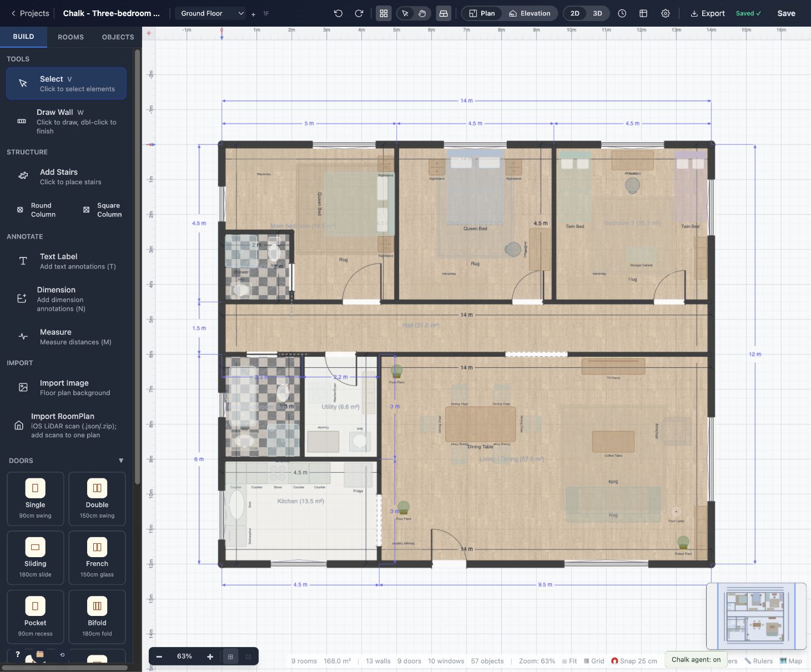Toggle the furniture view icon in toolbar

tap(444, 13)
